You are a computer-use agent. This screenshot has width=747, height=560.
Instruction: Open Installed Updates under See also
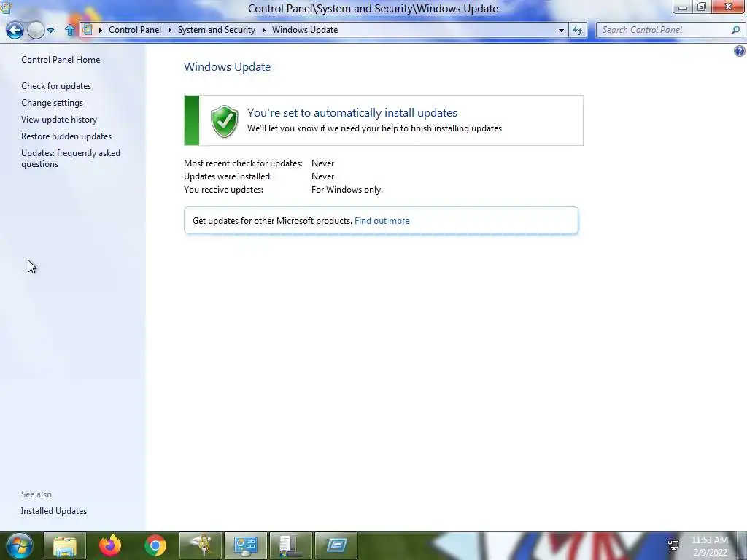54,510
